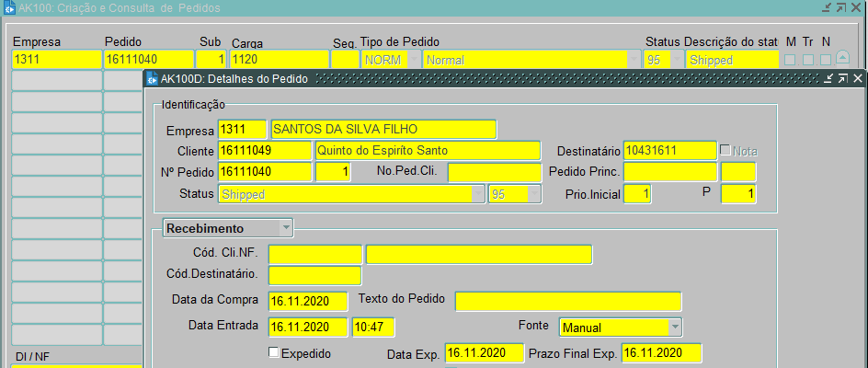Image resolution: width=868 pixels, height=368 pixels.
Task: Open the NORM Tipo de Pedido dropdown
Action: click(413, 60)
